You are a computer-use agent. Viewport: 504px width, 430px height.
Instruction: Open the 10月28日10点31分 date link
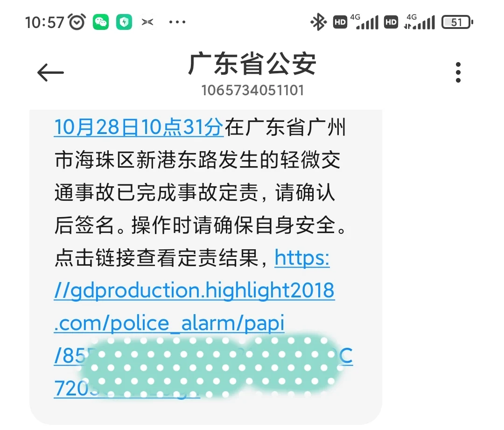pyautogui.click(x=139, y=127)
